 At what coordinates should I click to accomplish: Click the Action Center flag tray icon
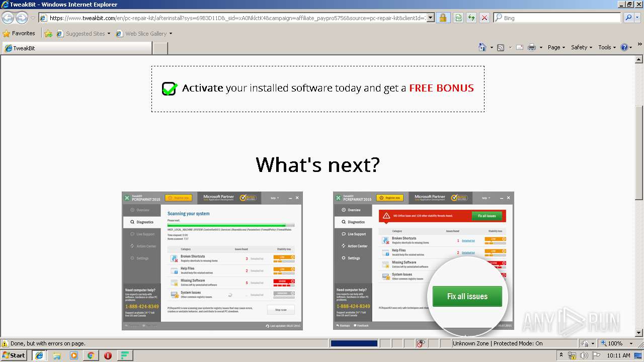coord(596,355)
